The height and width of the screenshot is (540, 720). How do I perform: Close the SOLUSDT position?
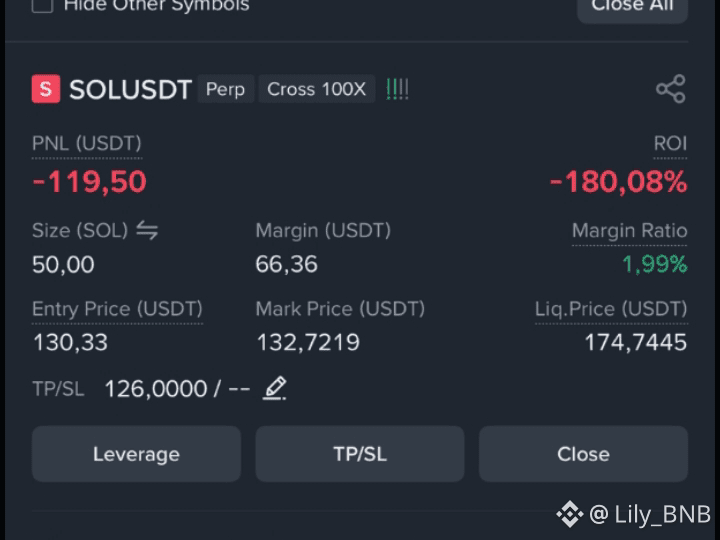point(583,454)
